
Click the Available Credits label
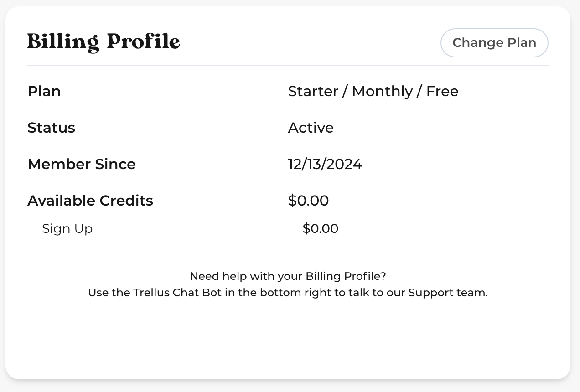click(90, 201)
